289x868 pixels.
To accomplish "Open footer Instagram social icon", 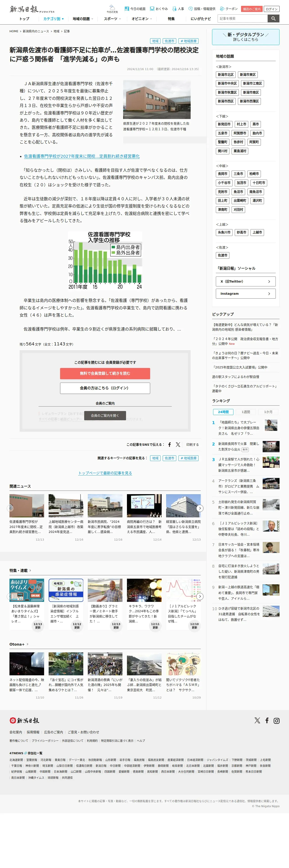I will tap(277, 720).
